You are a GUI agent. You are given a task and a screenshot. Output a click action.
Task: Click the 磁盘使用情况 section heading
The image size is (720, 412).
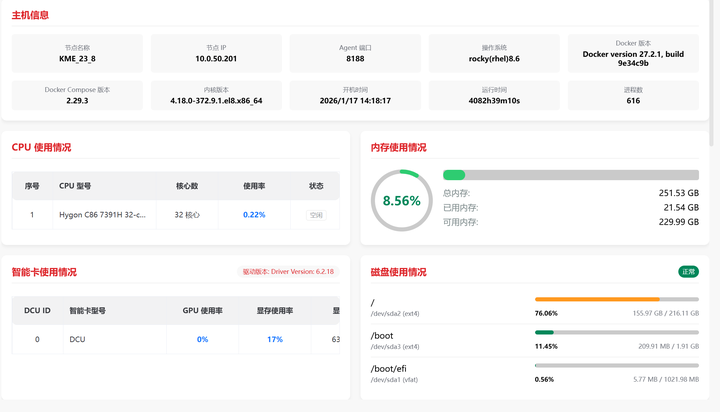(399, 272)
